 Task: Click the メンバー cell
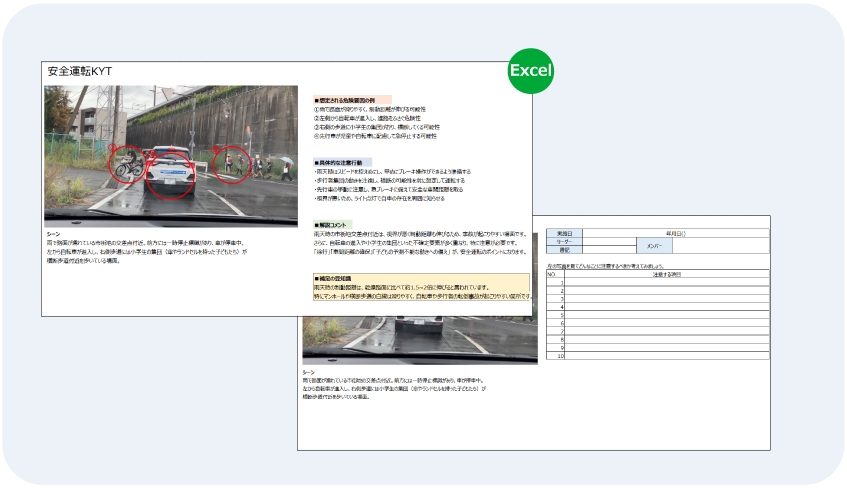point(653,244)
